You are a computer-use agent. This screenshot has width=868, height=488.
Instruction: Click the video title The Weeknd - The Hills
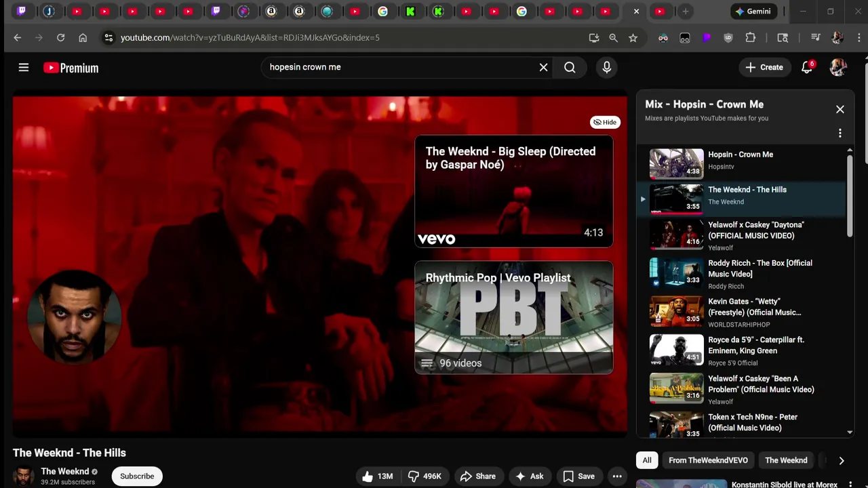tap(69, 453)
